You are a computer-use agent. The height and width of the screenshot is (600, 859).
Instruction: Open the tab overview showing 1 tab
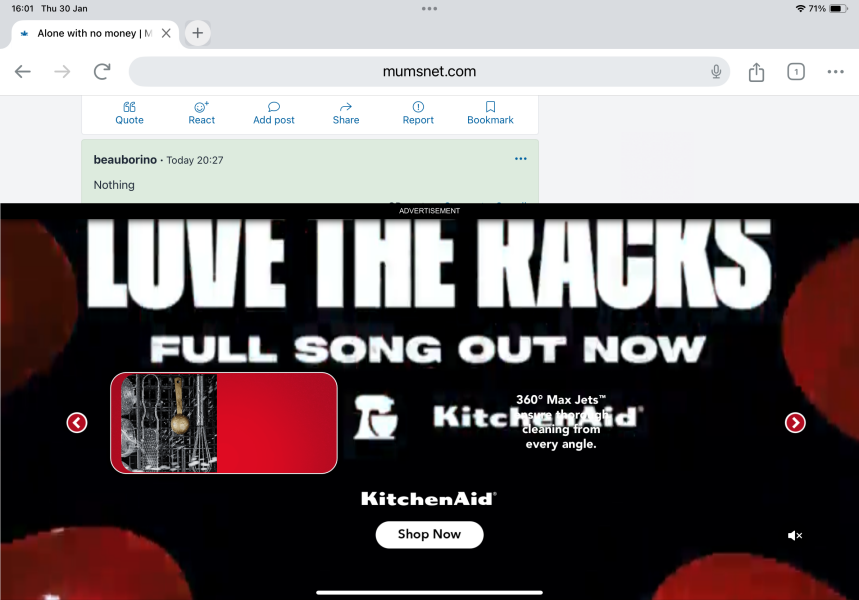[796, 71]
